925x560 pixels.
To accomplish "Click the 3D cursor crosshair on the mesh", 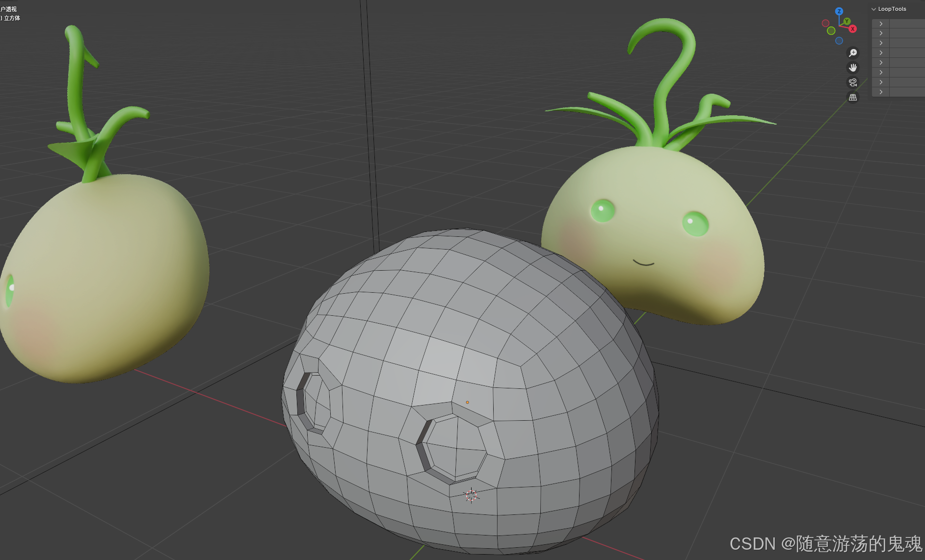I will (471, 495).
